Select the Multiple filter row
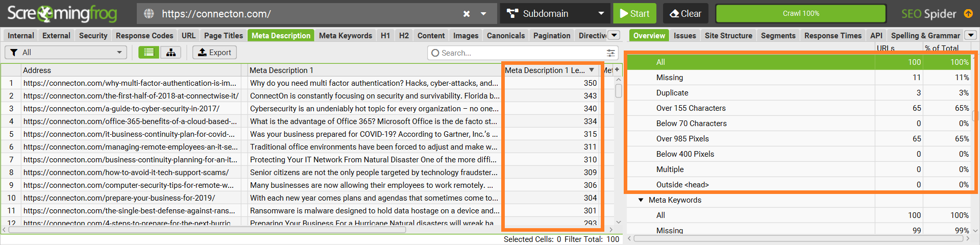 pos(800,169)
